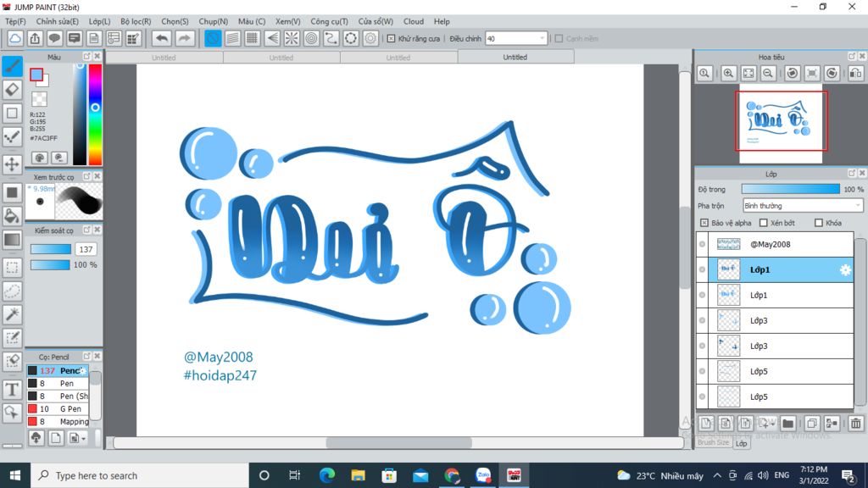Image resolution: width=868 pixels, height=488 pixels.
Task: Click the new folder icon in layer panel
Action: 787,424
